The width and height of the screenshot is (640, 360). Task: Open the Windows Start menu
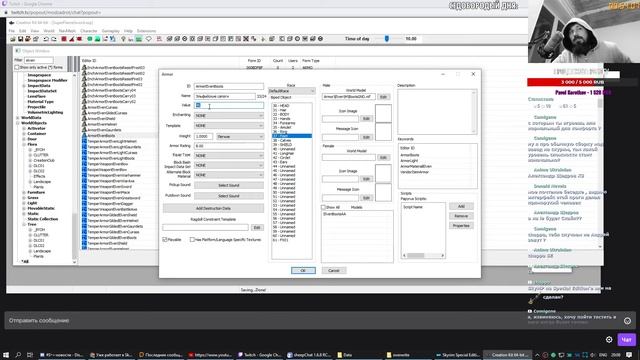[x=6, y=355]
